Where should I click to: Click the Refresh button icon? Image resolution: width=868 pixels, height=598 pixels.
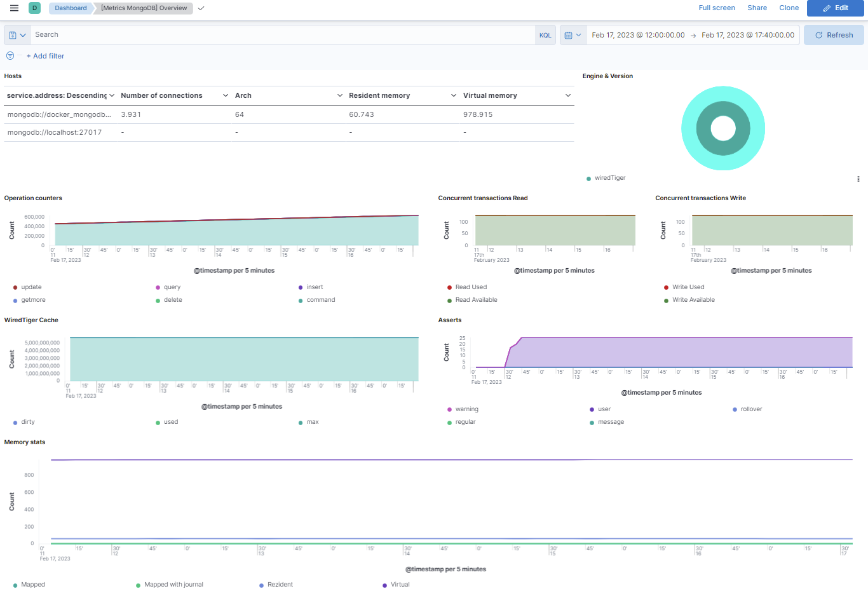(x=820, y=34)
